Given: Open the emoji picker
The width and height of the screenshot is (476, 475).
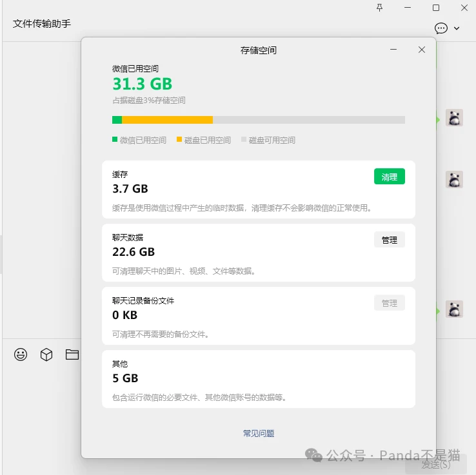Looking at the screenshot, I should point(21,354).
